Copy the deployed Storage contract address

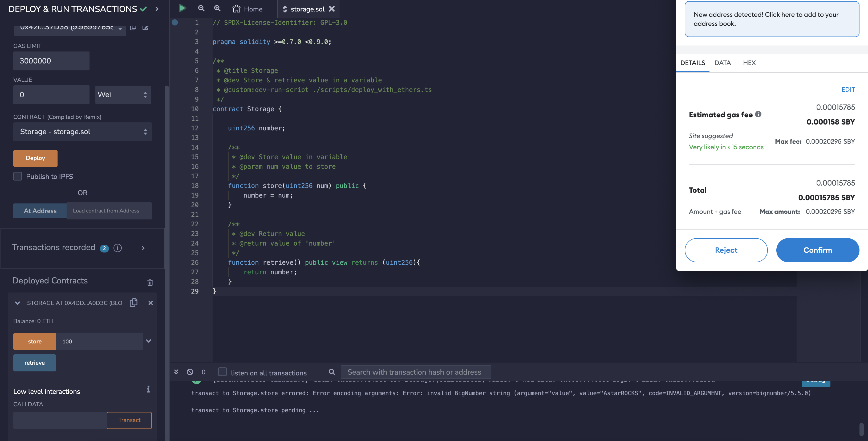pyautogui.click(x=134, y=302)
